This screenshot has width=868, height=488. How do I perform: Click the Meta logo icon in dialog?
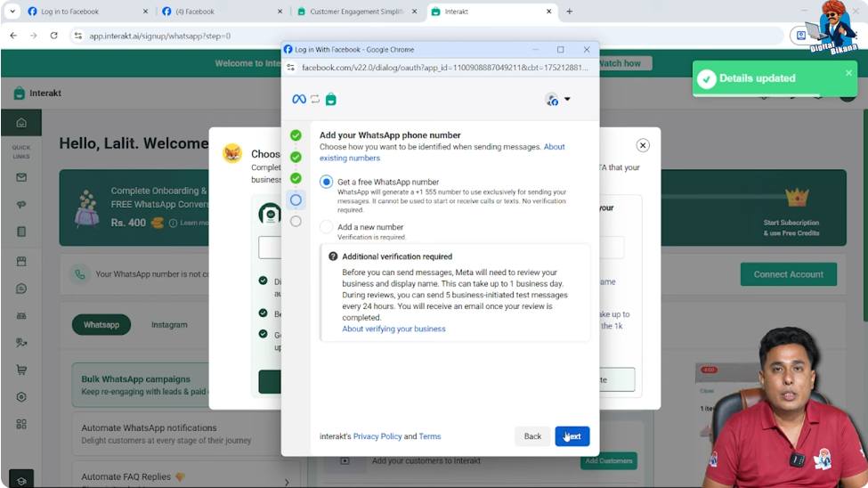(x=299, y=99)
